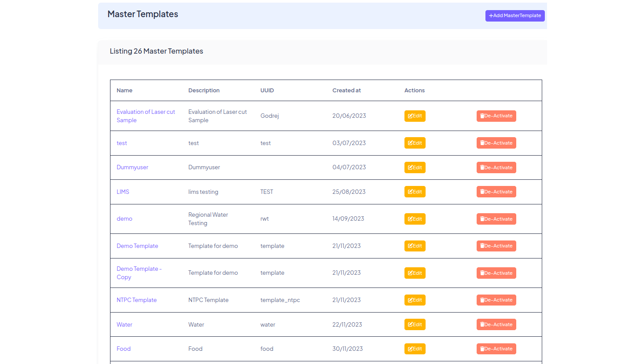643x364 pixels.
Task: De-Activate the NTPC Template
Action: [x=496, y=300]
